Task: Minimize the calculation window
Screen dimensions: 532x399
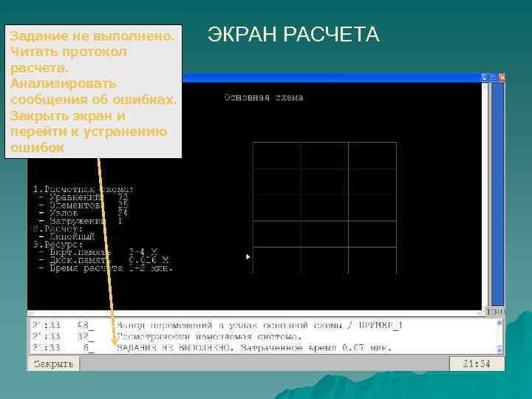Action: pyautogui.click(x=485, y=78)
